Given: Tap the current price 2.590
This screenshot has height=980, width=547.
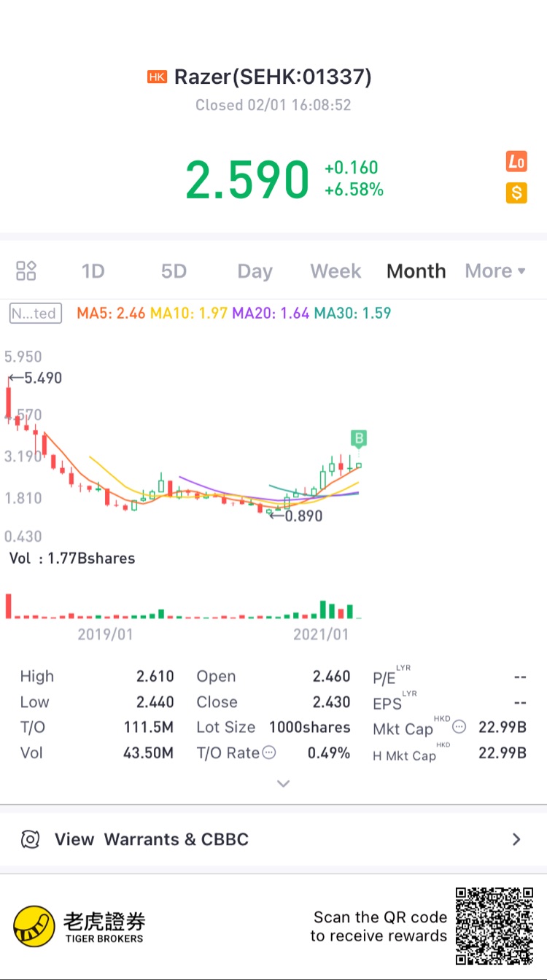Looking at the screenshot, I should coord(247,179).
